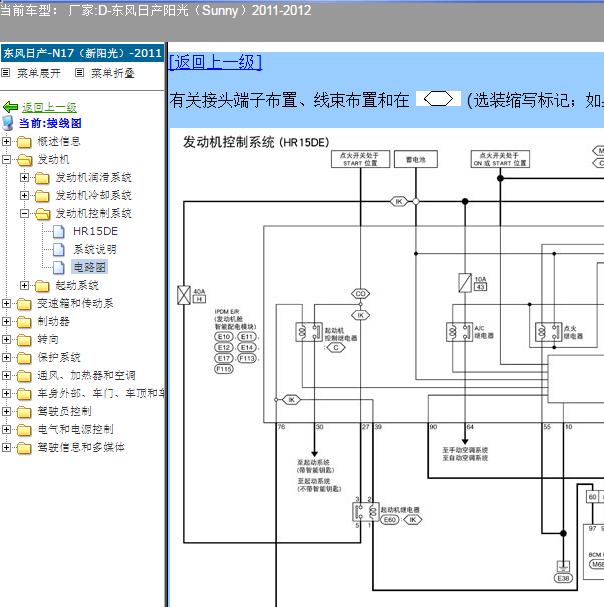Click the 蓄电池 box in diagram

pyautogui.click(x=416, y=159)
